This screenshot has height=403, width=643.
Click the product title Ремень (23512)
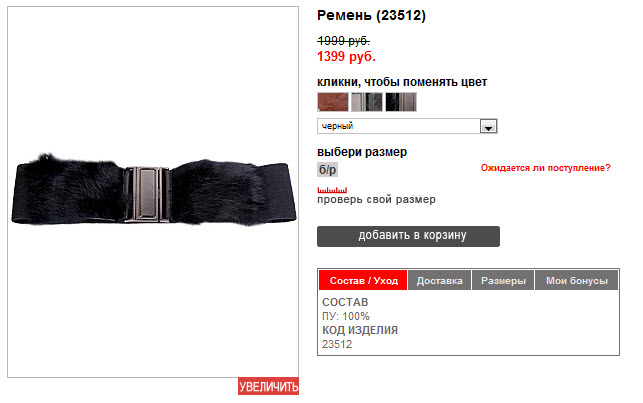pyautogui.click(x=372, y=16)
